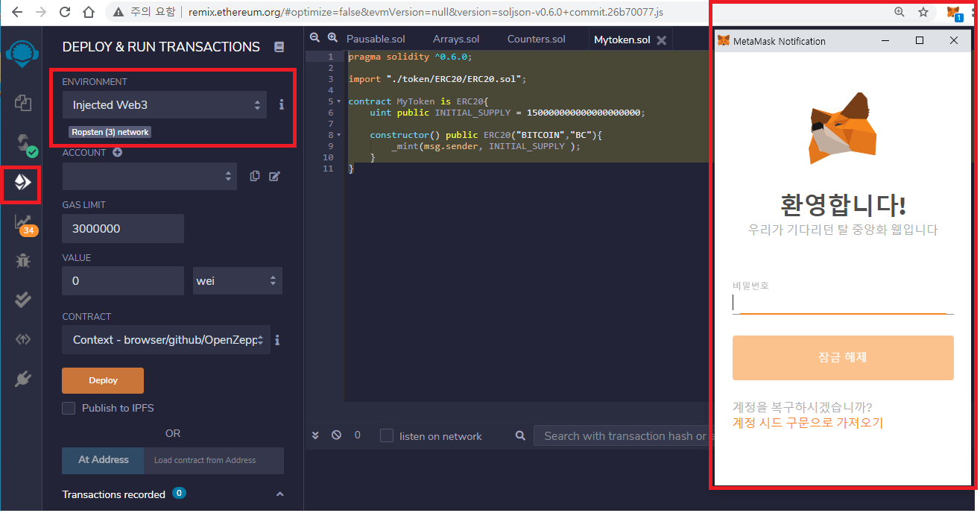Zoom in editor with magnifier plus
This screenshot has height=513, width=980.
click(332, 38)
